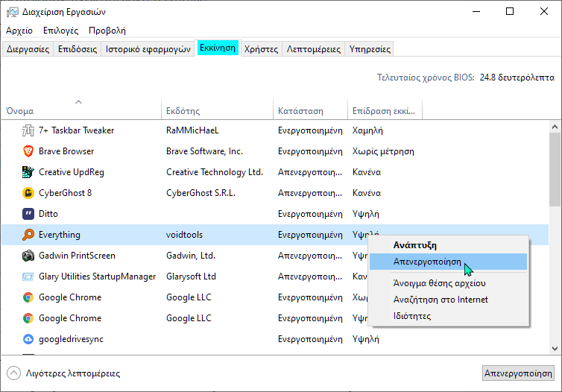562x392 pixels.
Task: Select the Everything row name
Action: tap(60, 235)
